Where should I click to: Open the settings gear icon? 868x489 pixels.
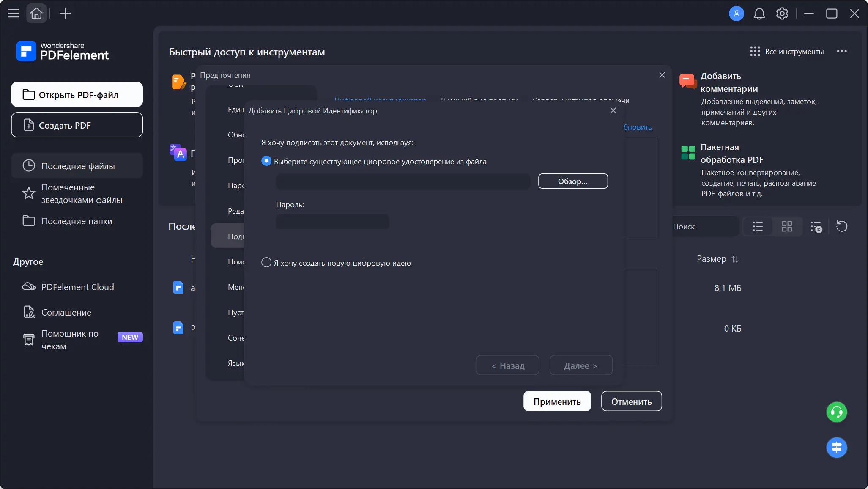click(x=782, y=14)
